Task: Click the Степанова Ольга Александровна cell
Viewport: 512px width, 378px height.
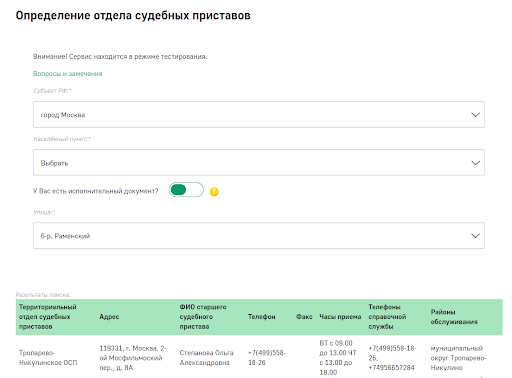Action: 206,358
